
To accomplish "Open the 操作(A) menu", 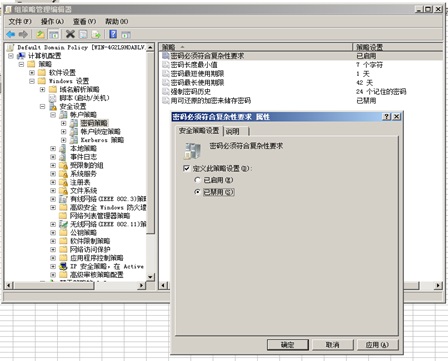I will tap(52, 21).
